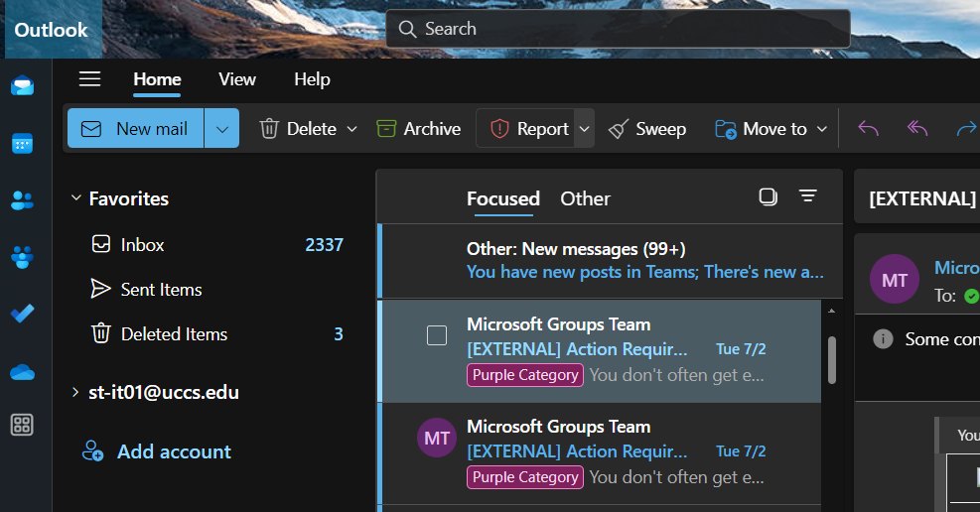Open the New mail dropdown arrow

tap(221, 129)
